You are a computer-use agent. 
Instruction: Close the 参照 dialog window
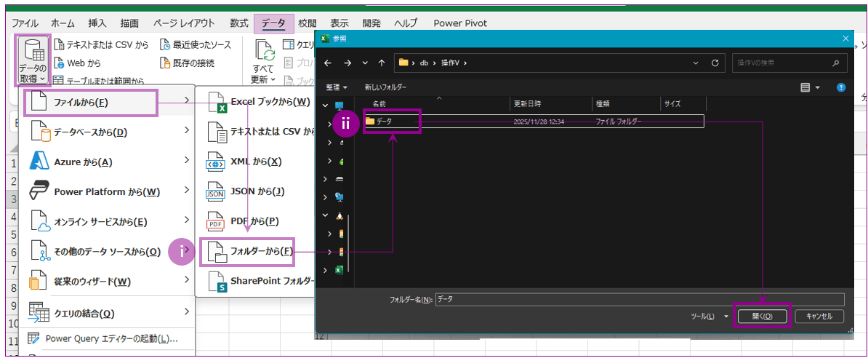coord(845,39)
